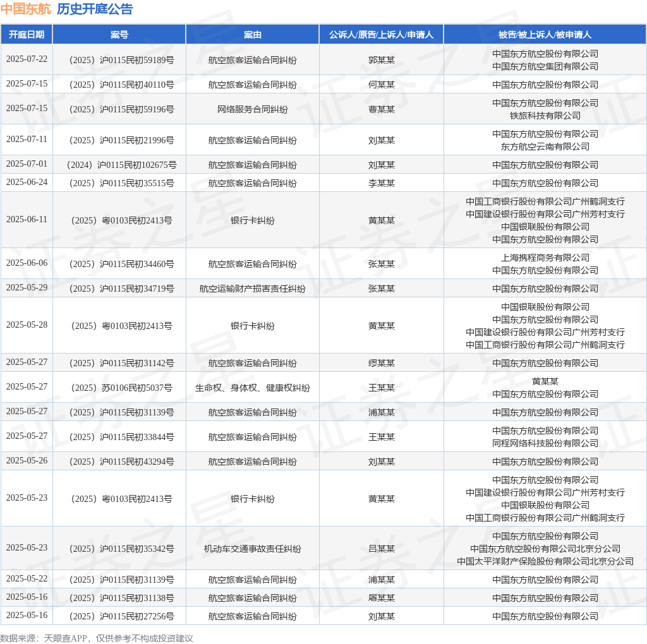The height and width of the screenshot is (644, 647).
Task: Click the date 2025-05-22
Action: [27, 579]
